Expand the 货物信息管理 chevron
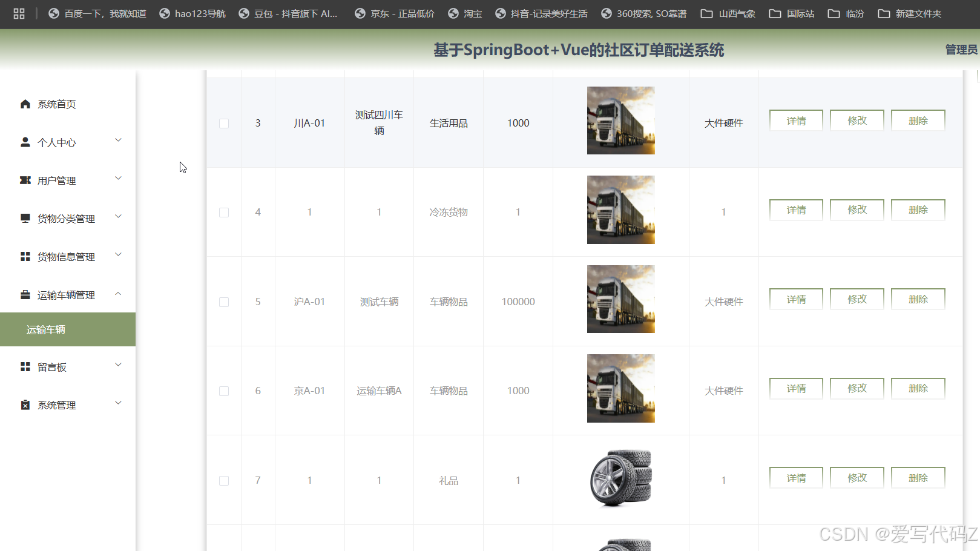Viewport: 980px width, 551px height. (119, 255)
